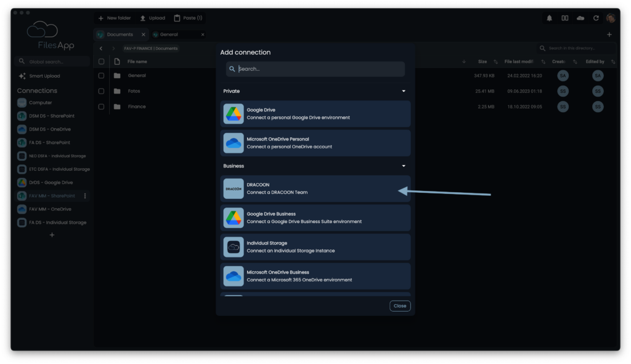631x364 pixels.
Task: Click the Upload button
Action: point(153,18)
